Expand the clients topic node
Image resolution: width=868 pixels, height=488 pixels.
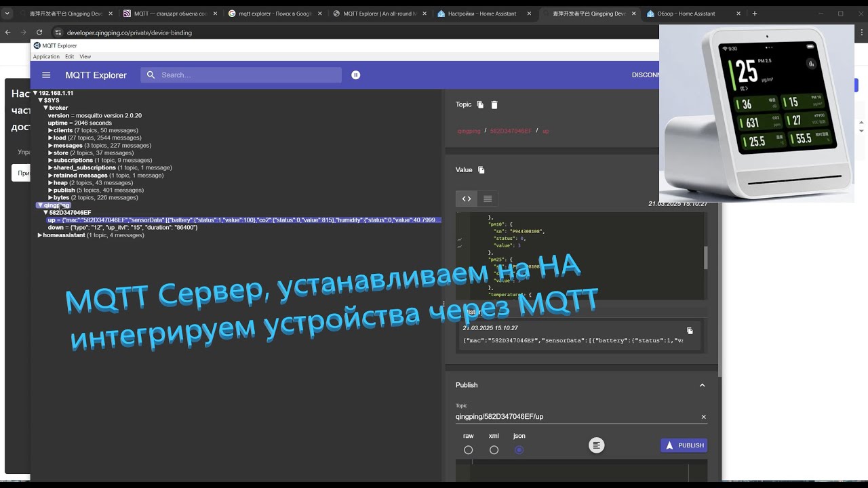pyautogui.click(x=50, y=131)
